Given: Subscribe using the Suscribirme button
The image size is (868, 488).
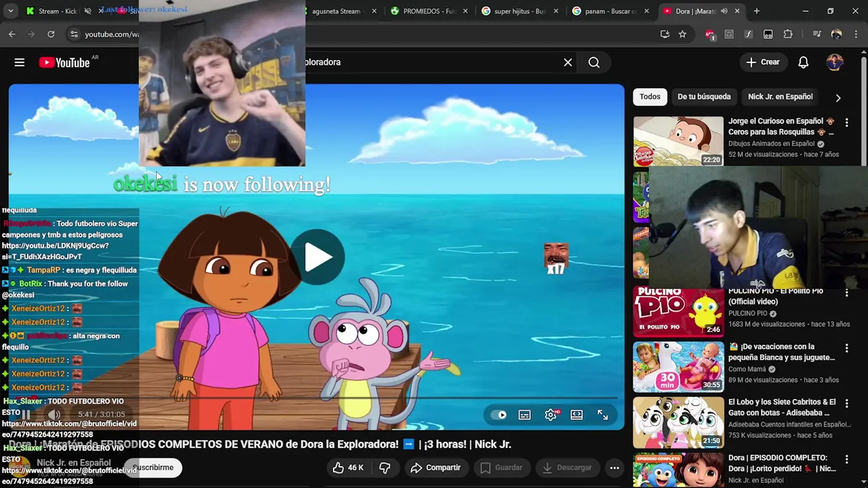Looking at the screenshot, I should pyautogui.click(x=153, y=468).
